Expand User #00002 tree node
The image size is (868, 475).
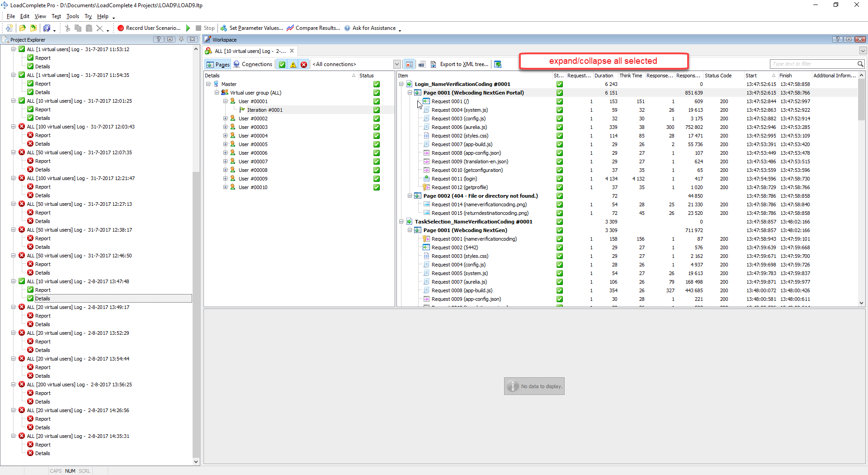click(225, 119)
